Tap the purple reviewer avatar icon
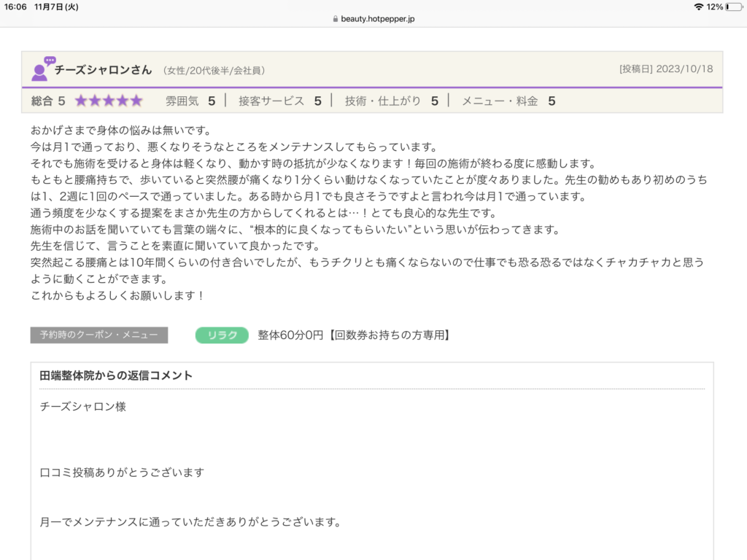Image resolution: width=747 pixels, height=560 pixels. coord(42,69)
